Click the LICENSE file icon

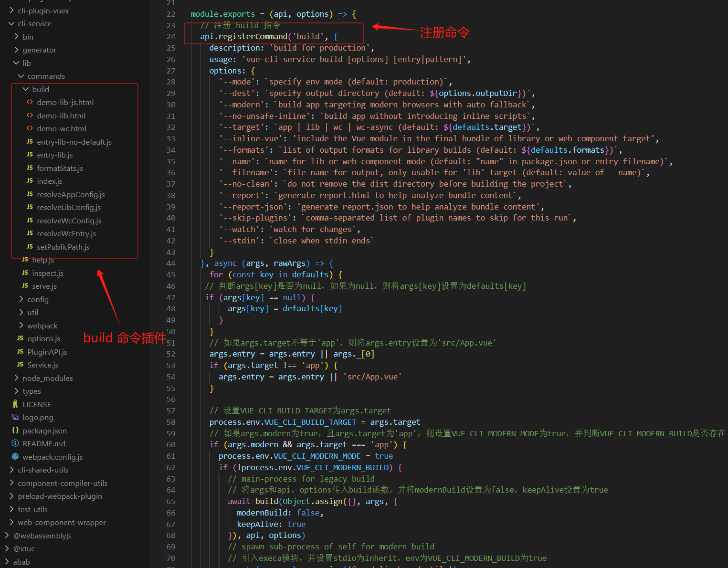coord(15,404)
